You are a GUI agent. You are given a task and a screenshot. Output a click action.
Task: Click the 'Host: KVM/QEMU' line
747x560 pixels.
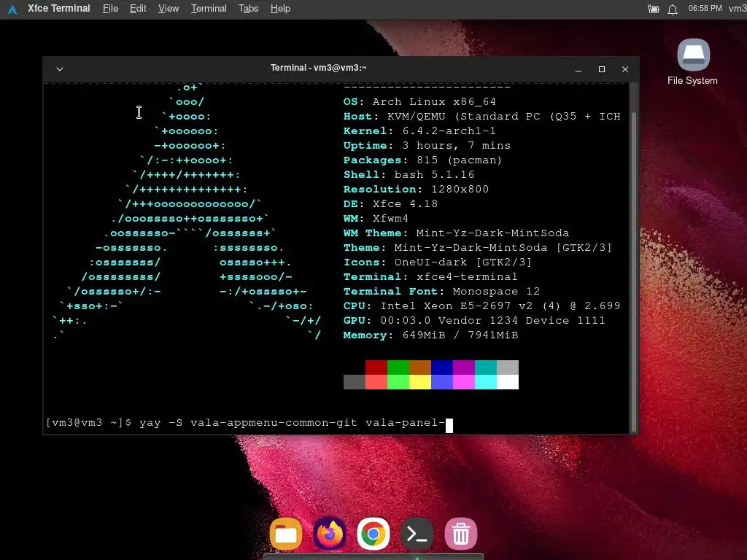click(481, 117)
